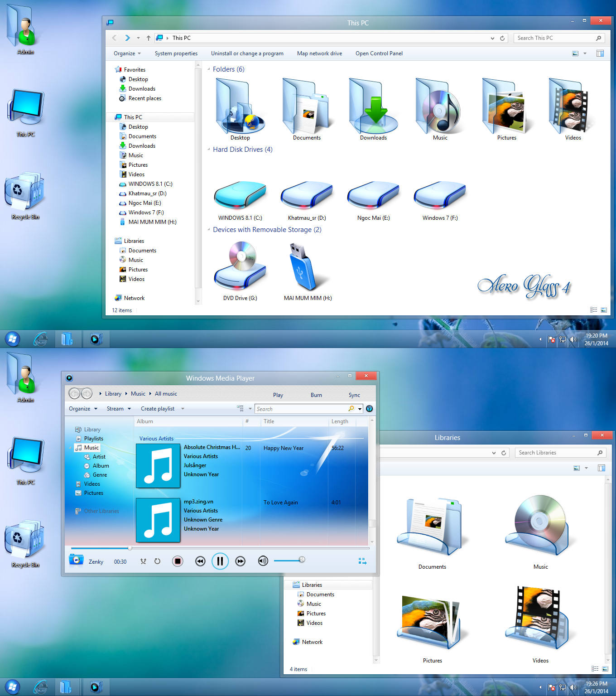Refresh the This PC address bar
616x696 pixels.
click(x=502, y=38)
